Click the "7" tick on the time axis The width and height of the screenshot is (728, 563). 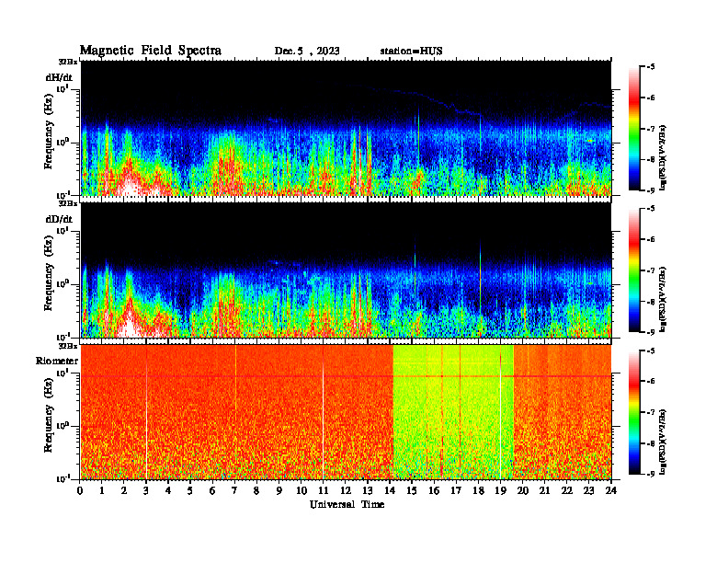[234, 490]
